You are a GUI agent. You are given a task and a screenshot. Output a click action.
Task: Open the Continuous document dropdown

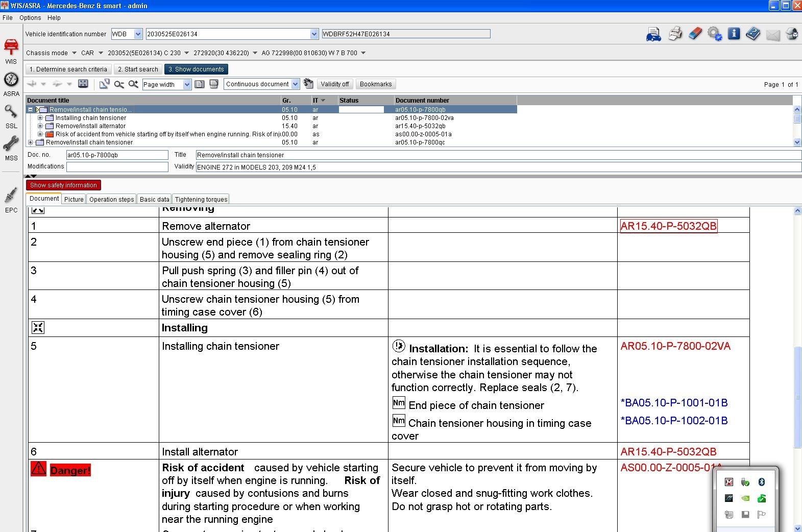click(x=295, y=85)
